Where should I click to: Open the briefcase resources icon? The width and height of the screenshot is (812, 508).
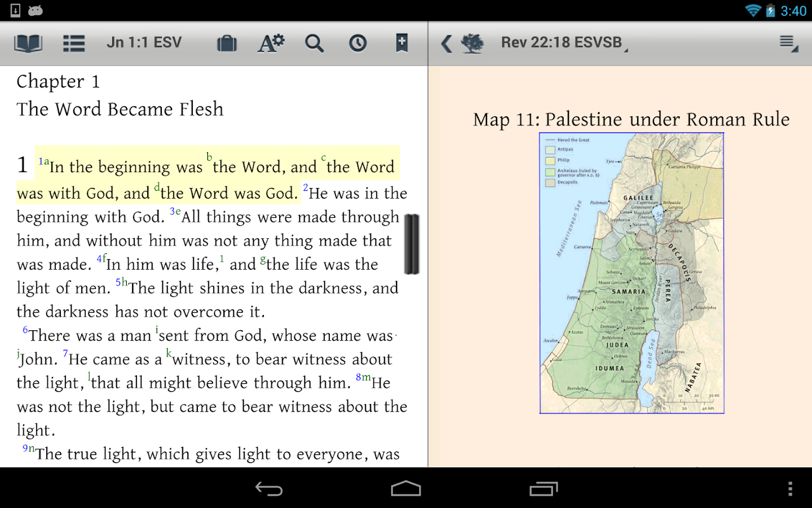227,43
